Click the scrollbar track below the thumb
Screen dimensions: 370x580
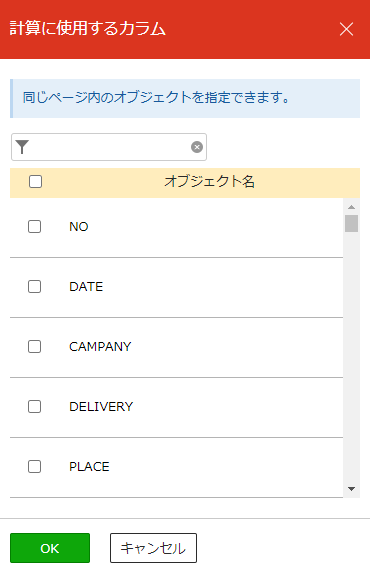352,355
